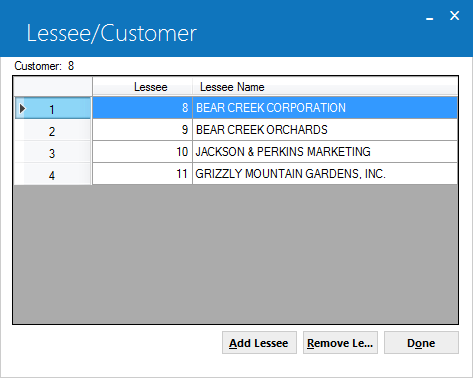Click lessee number 9 cell
This screenshot has height=378, width=473.
tap(142, 130)
